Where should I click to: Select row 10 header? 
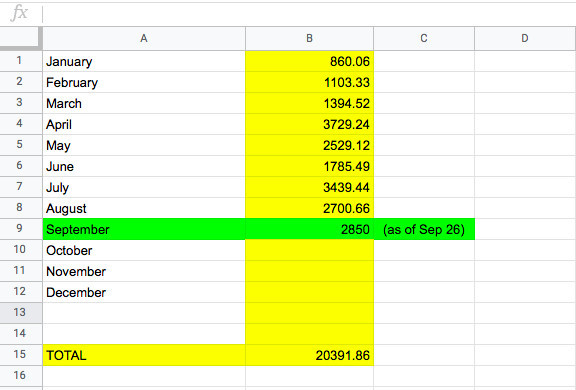click(21, 250)
